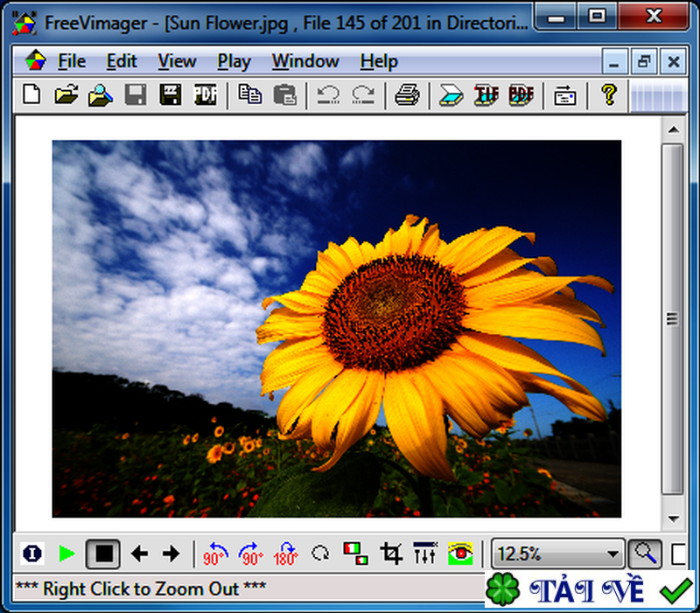Start the slideshow playback
The width and height of the screenshot is (700, 613).
(x=66, y=554)
